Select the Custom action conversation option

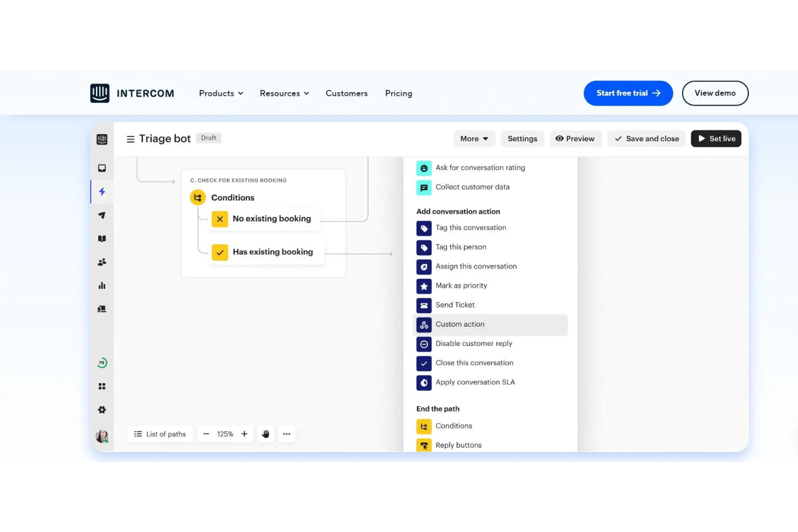[460, 324]
